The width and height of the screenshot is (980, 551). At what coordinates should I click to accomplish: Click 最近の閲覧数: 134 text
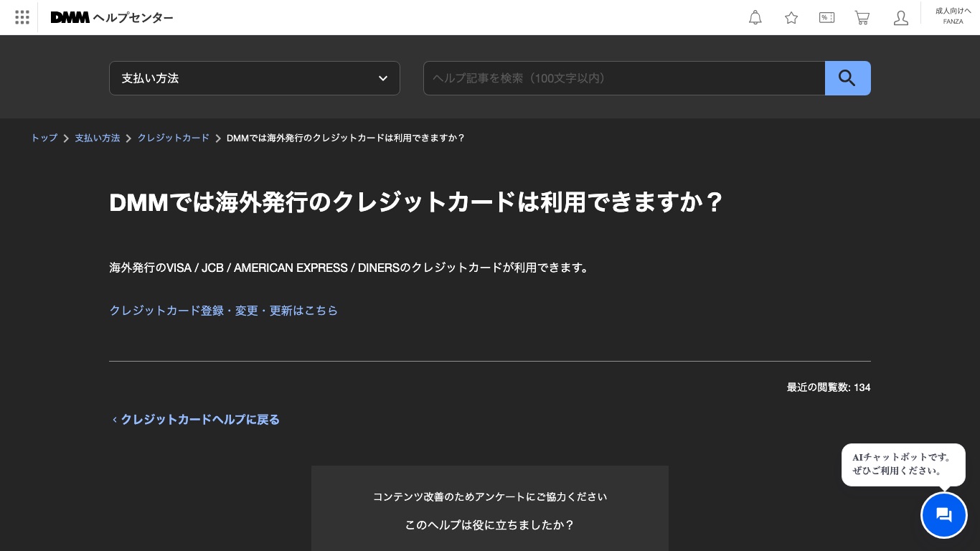(829, 387)
